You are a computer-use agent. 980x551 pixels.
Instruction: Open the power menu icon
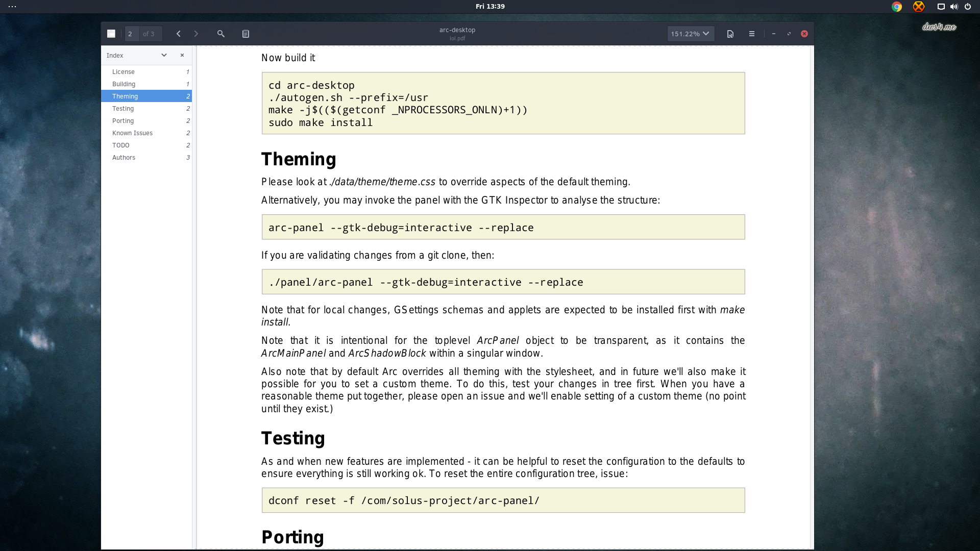[968, 7]
